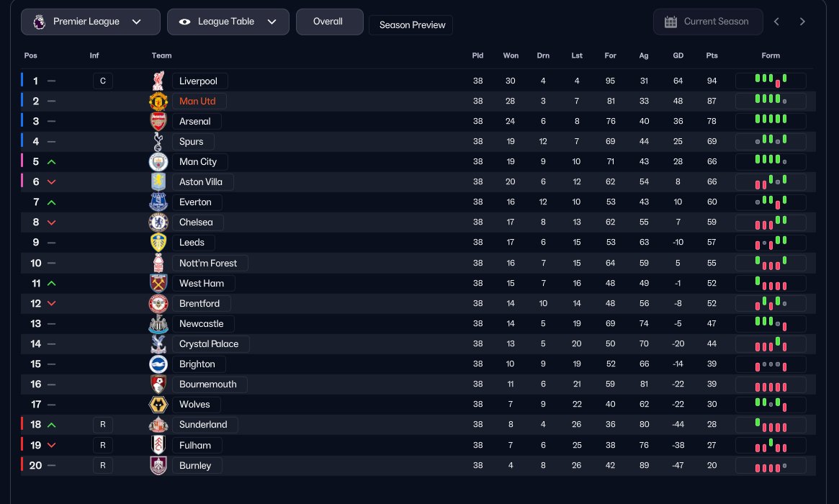Screen dimensions: 839x504
Task: Click the Spurs cockerel badge icon
Action: point(158,141)
